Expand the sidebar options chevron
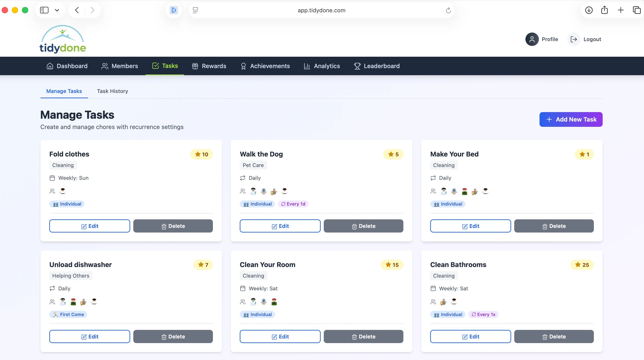The width and height of the screenshot is (644, 360). click(x=57, y=10)
